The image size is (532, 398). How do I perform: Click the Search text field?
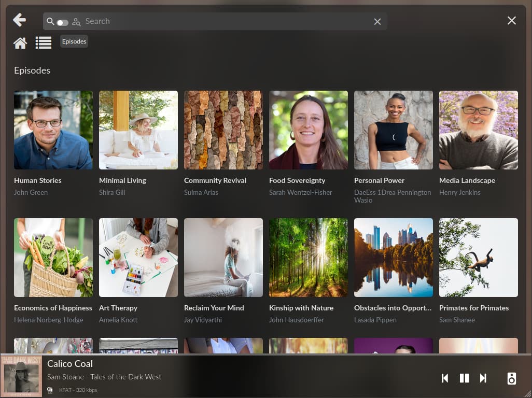223,21
